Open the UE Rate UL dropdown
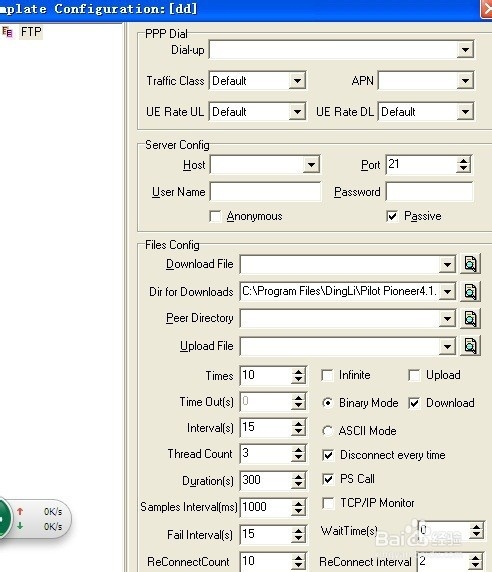 tap(297, 112)
